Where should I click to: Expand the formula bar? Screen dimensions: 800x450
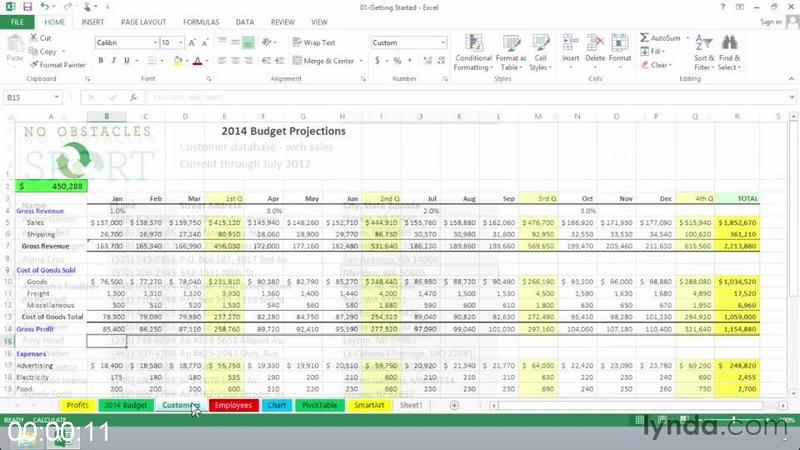(791, 97)
